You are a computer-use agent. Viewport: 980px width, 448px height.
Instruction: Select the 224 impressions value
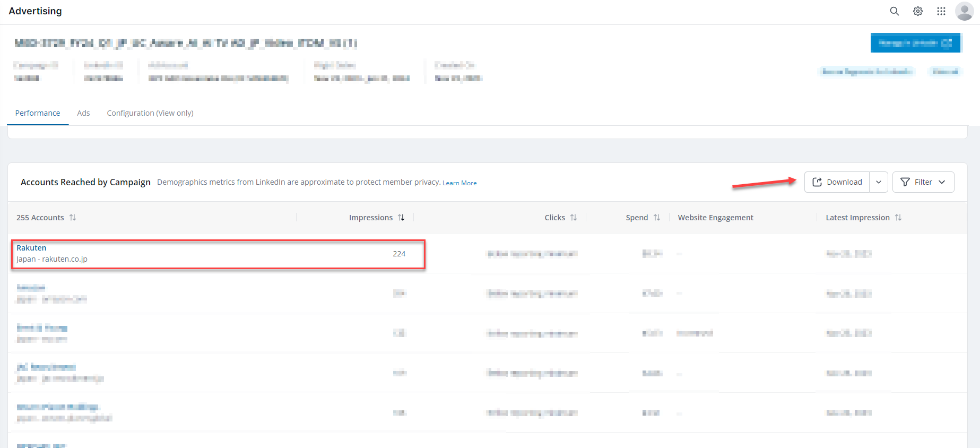pos(399,254)
